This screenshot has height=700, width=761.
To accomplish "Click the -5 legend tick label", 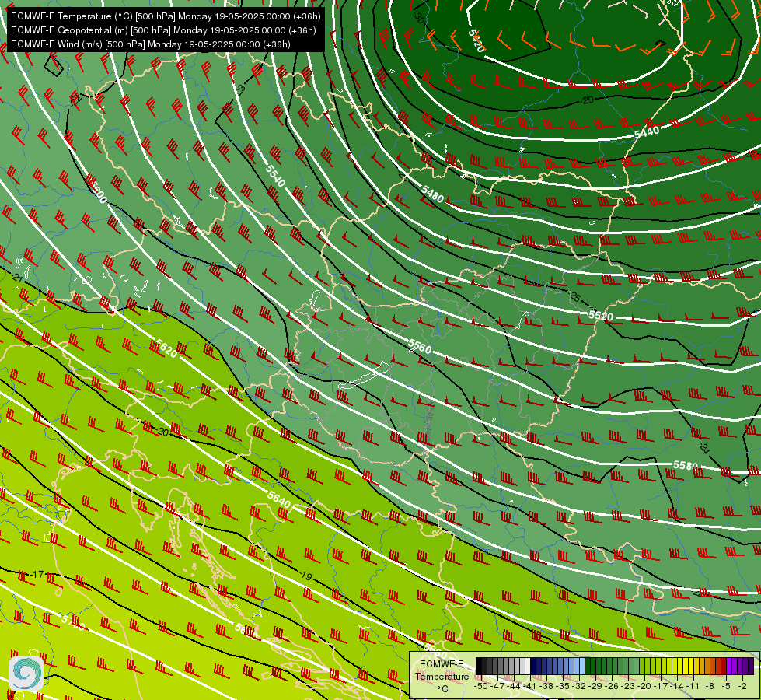I will (x=726, y=686).
